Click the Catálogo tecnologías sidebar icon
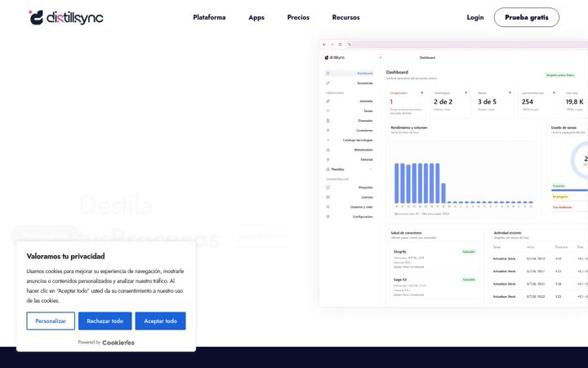This screenshot has width=588, height=368. click(x=327, y=140)
